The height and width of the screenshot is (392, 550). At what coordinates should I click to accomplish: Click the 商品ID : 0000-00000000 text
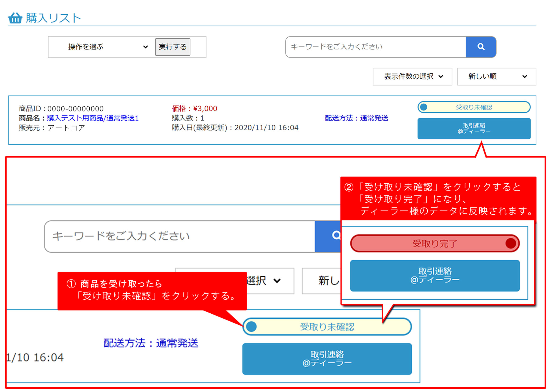pos(61,109)
